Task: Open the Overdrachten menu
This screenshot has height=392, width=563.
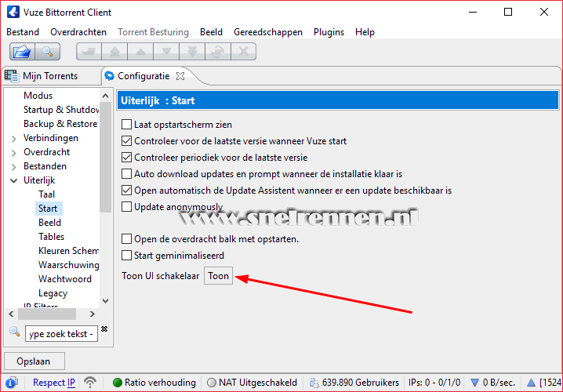Action: (x=78, y=32)
